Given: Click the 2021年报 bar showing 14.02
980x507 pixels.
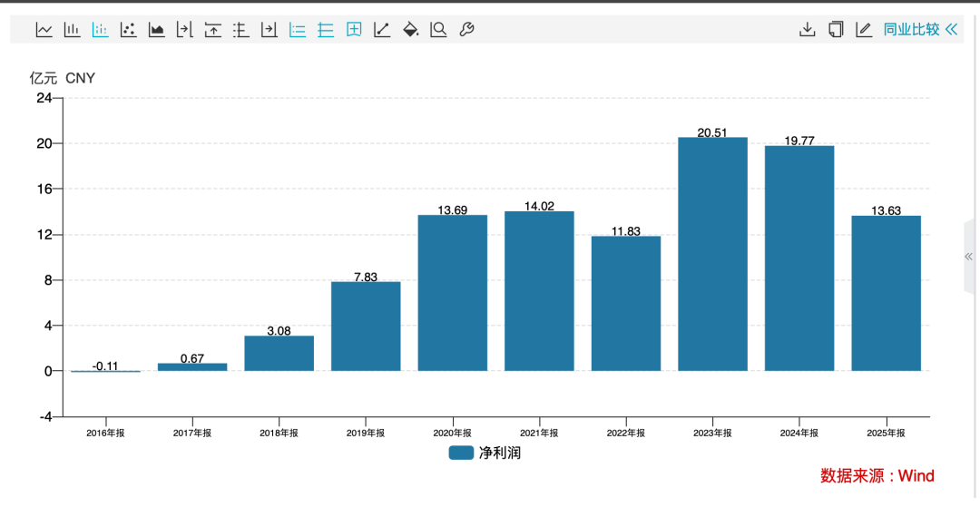Looking at the screenshot, I should tap(539, 291).
